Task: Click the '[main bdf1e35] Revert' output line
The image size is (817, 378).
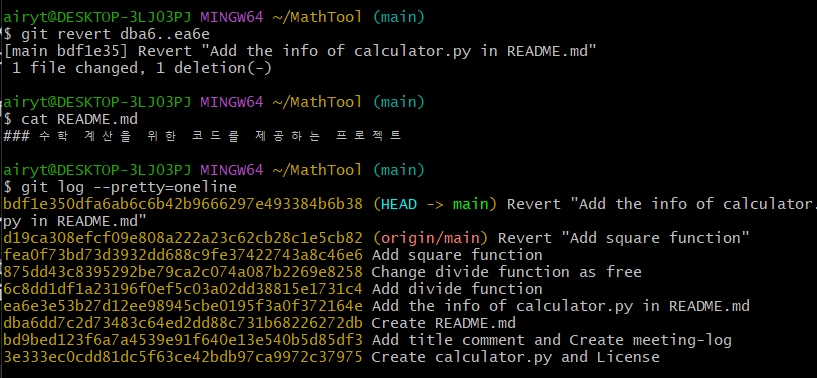Action: 300,51
